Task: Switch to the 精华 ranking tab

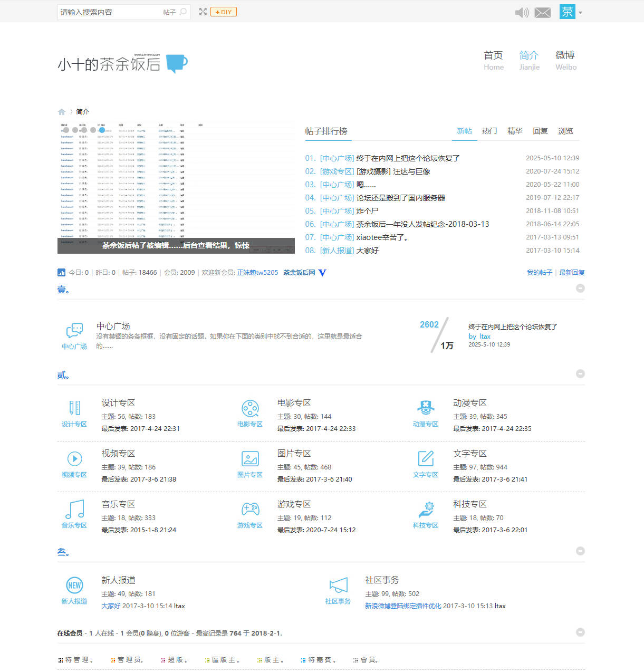Action: pos(515,131)
